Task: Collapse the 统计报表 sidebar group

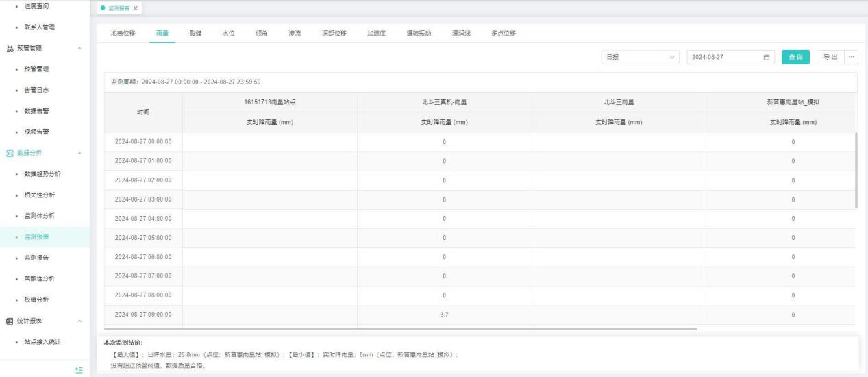Action: click(81, 321)
